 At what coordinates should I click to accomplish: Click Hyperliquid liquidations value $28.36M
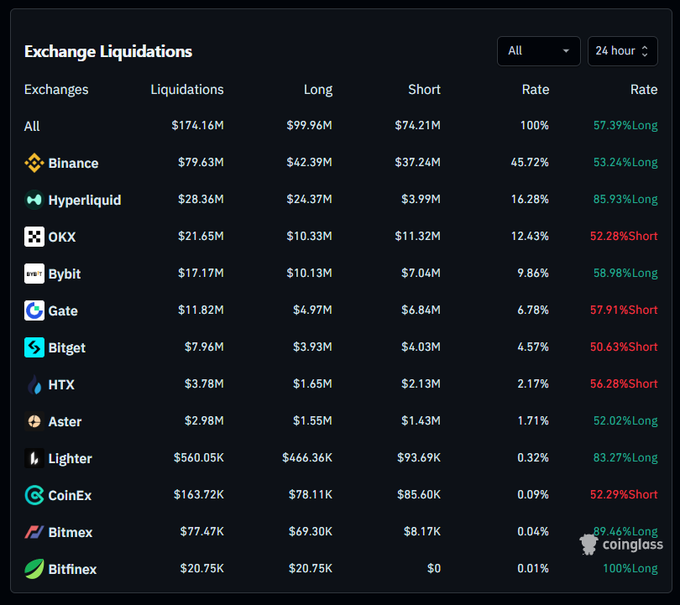click(x=201, y=199)
